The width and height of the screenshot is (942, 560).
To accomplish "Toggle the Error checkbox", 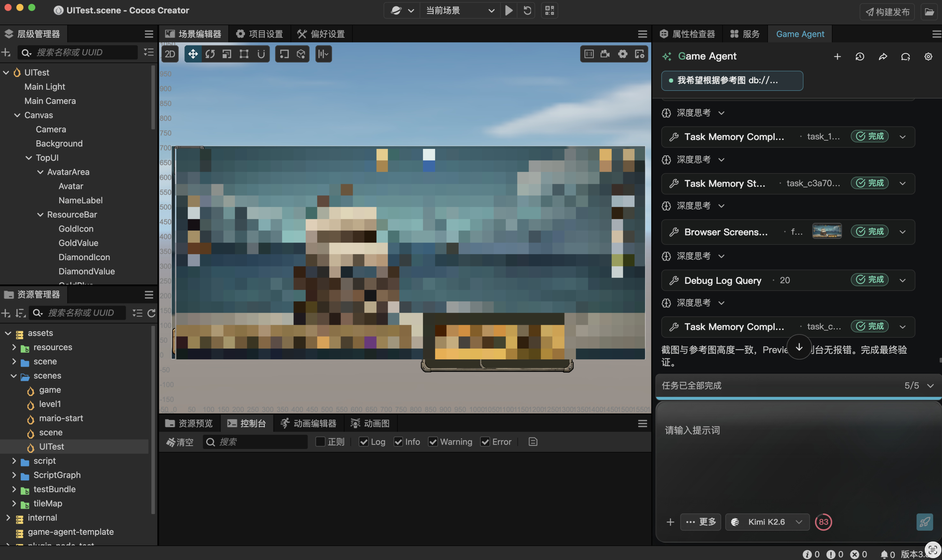I will point(485,442).
